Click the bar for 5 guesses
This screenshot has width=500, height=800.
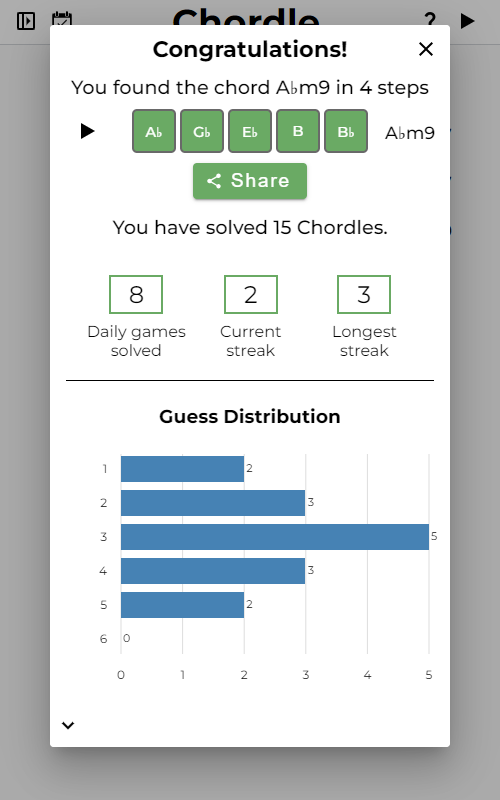[x=182, y=605]
